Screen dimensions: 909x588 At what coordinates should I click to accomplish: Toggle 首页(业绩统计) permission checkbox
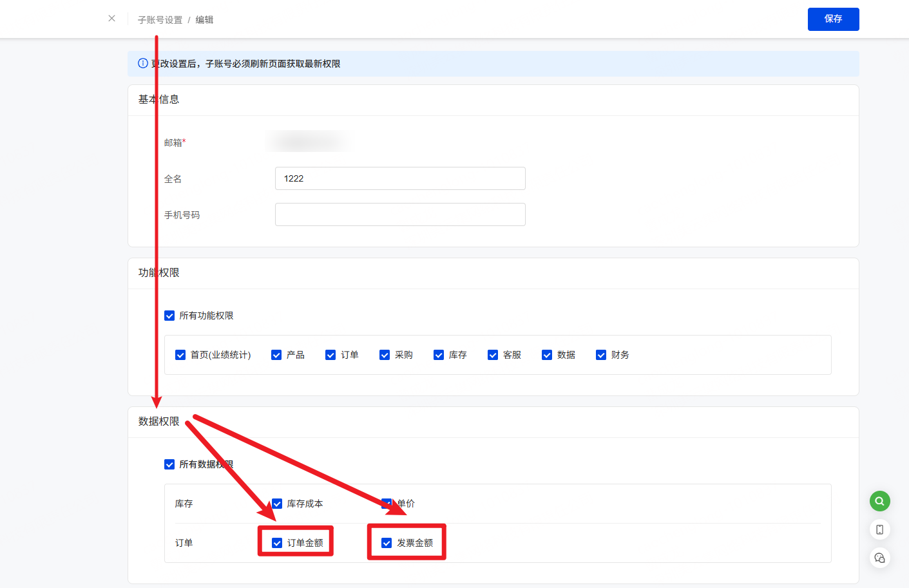pyautogui.click(x=180, y=355)
